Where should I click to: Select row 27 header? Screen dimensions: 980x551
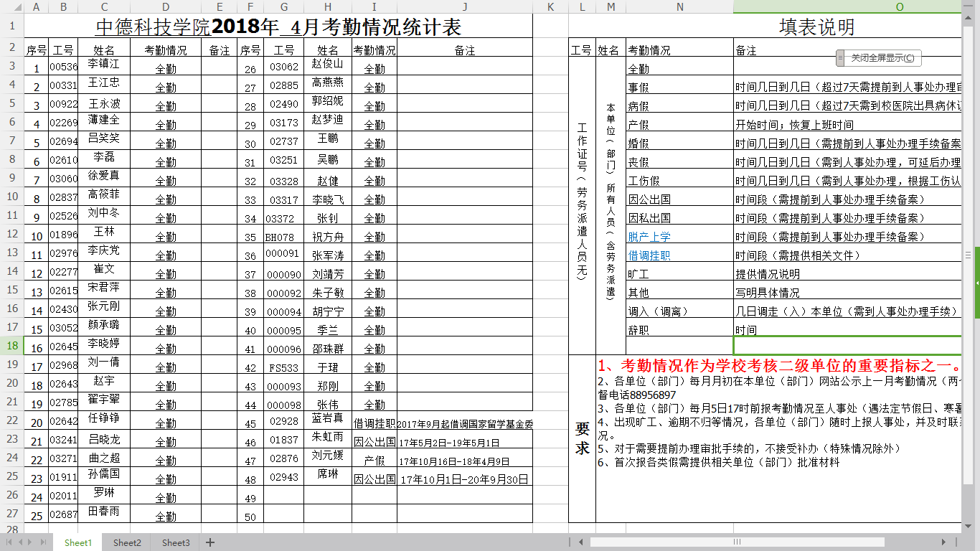tap(12, 513)
